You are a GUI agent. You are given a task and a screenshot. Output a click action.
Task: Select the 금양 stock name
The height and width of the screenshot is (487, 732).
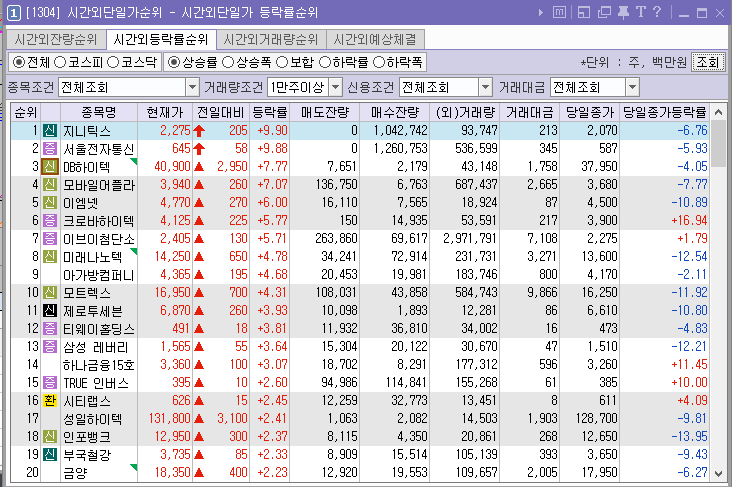[x=75, y=473]
